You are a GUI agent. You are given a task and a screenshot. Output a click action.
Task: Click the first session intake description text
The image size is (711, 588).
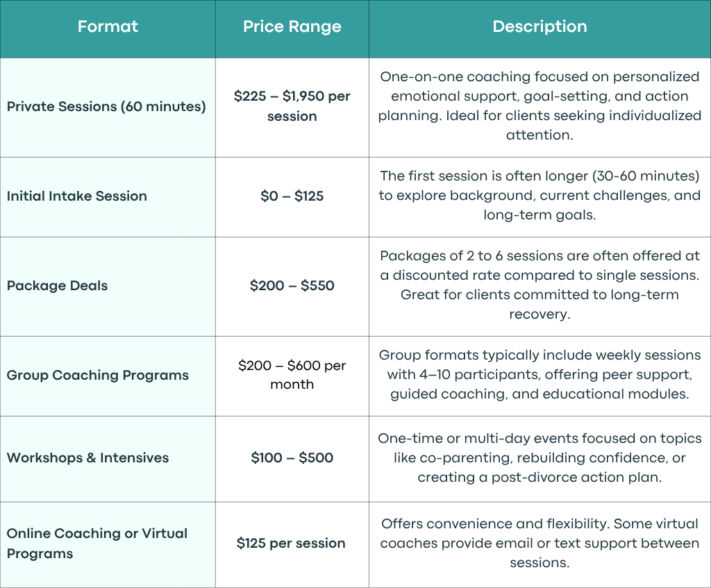pyautogui.click(x=539, y=195)
